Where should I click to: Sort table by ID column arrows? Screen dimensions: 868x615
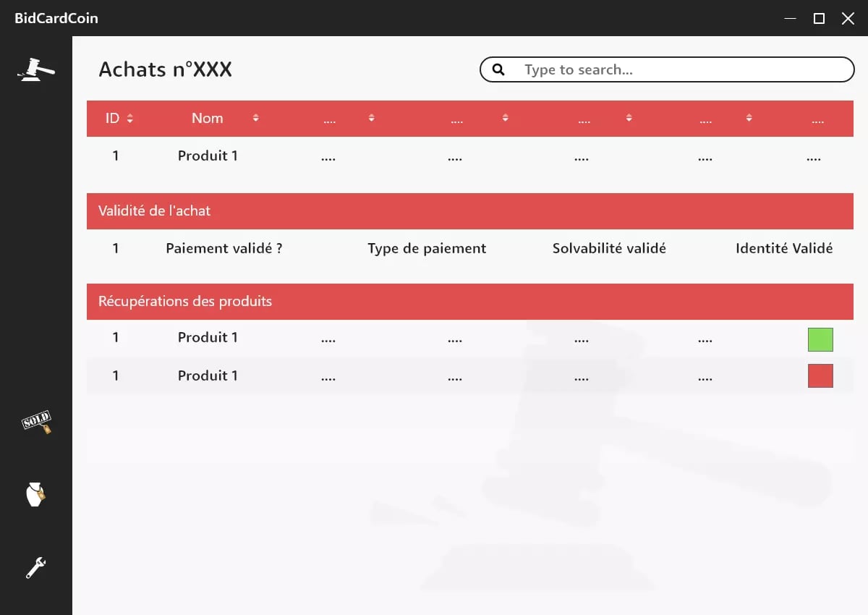click(x=130, y=119)
